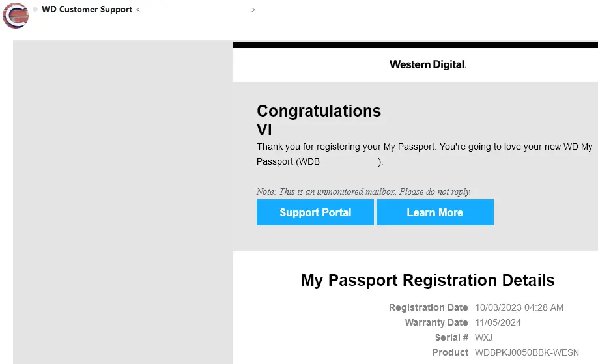This screenshot has width=598, height=364.
Task: Click the serial number value WXJ
Action: (483, 337)
